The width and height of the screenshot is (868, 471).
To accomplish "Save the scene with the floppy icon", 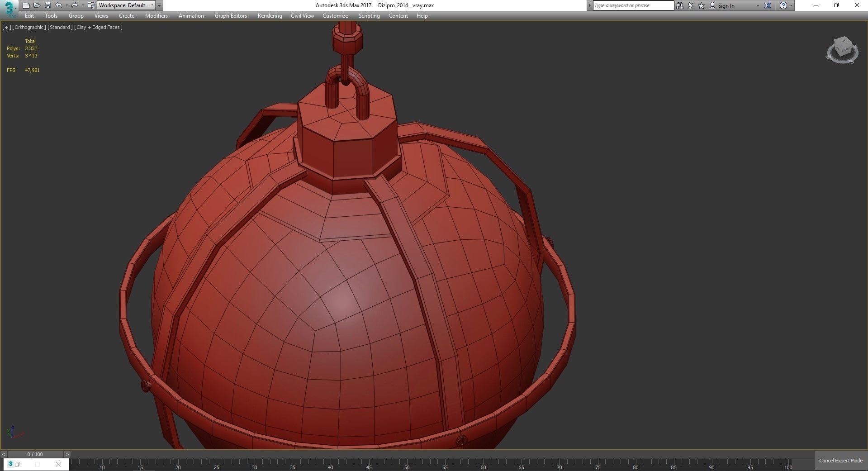I will 47,5.
